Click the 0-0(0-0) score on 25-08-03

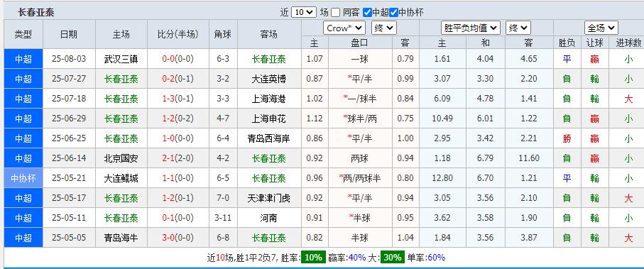click(x=178, y=59)
